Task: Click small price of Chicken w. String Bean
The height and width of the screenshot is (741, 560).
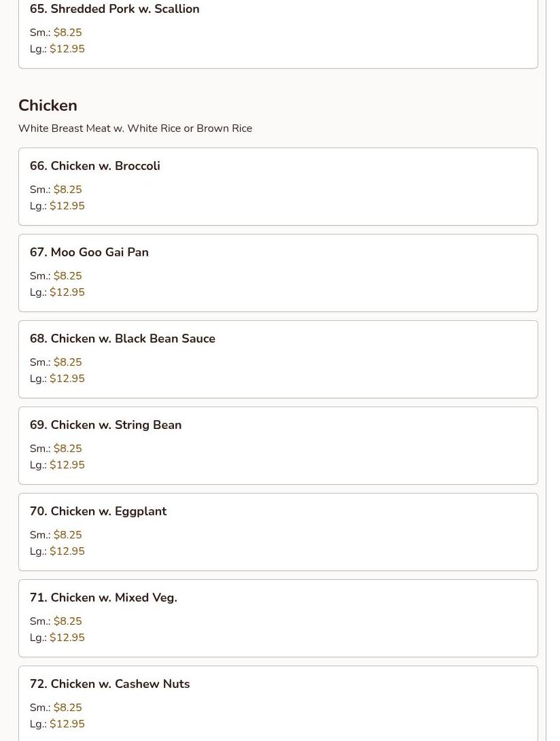Action: coord(67,449)
